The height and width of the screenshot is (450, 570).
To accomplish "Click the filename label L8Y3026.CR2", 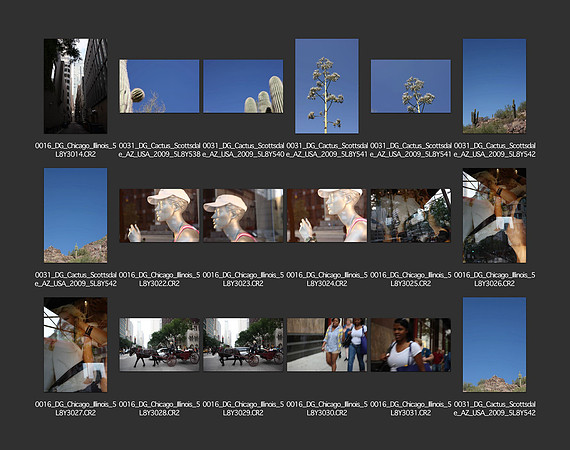I will (x=494, y=279).
